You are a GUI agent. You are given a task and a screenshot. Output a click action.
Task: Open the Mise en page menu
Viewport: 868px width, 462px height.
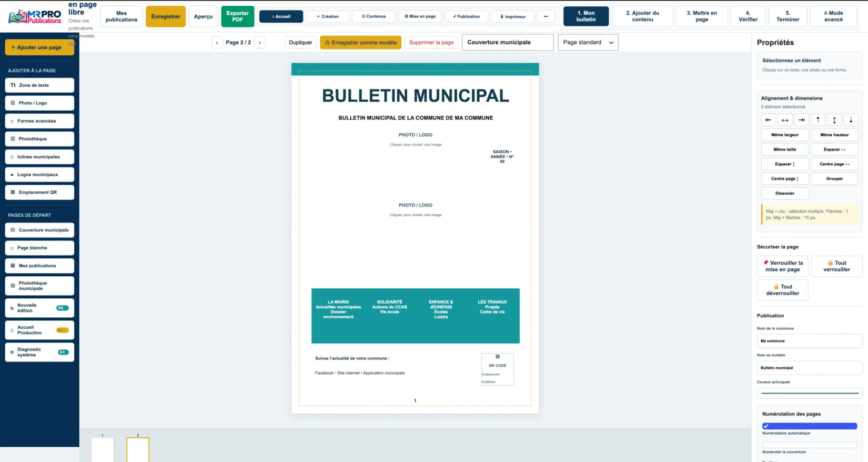point(420,16)
